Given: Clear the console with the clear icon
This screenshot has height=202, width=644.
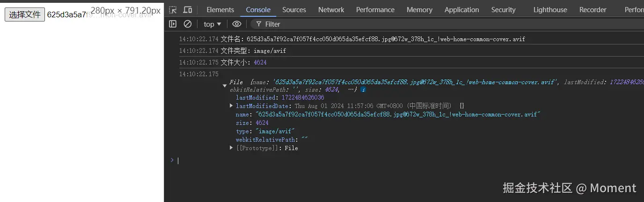Looking at the screenshot, I should coord(188,24).
